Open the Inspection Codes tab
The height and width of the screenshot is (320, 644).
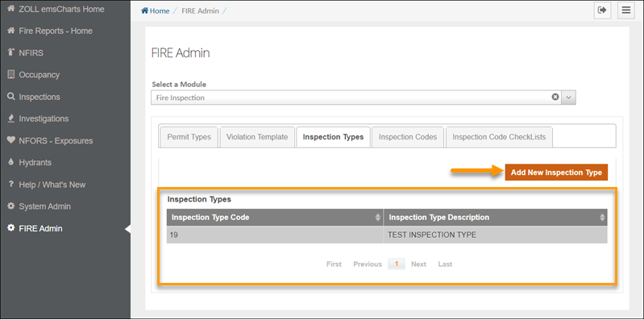click(x=407, y=137)
